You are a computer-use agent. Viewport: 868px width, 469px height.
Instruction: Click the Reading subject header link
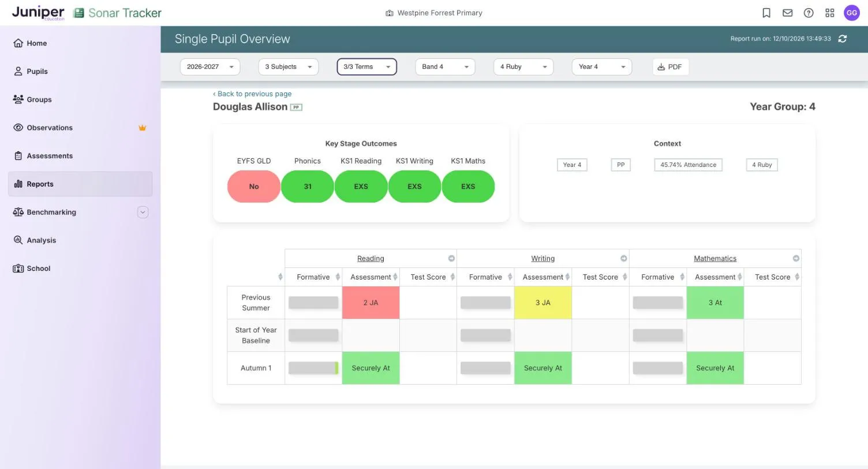pos(371,259)
